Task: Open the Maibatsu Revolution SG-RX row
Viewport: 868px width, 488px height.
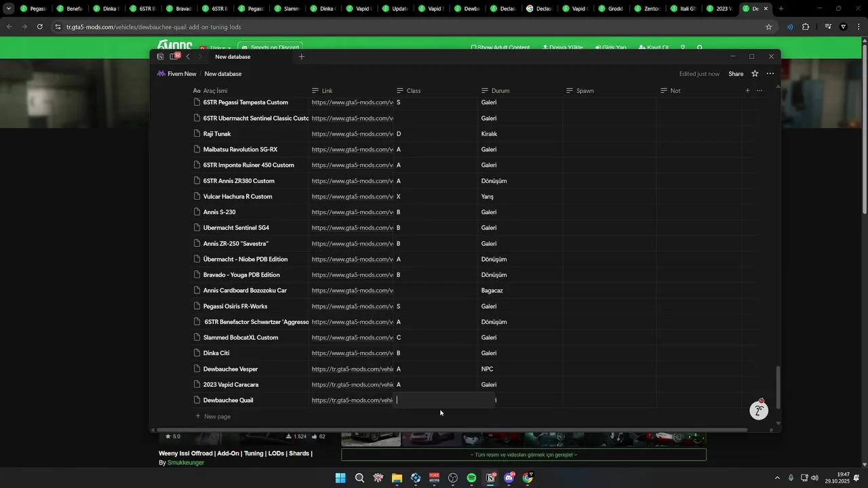Action: point(240,150)
